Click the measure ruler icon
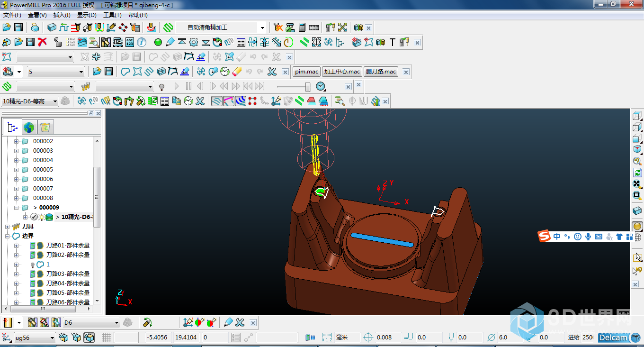 pos(313,27)
